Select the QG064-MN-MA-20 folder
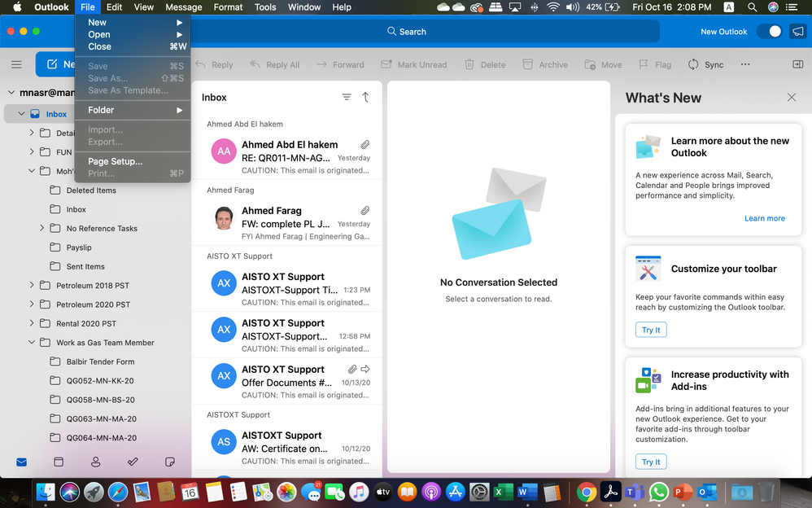 pyautogui.click(x=102, y=438)
